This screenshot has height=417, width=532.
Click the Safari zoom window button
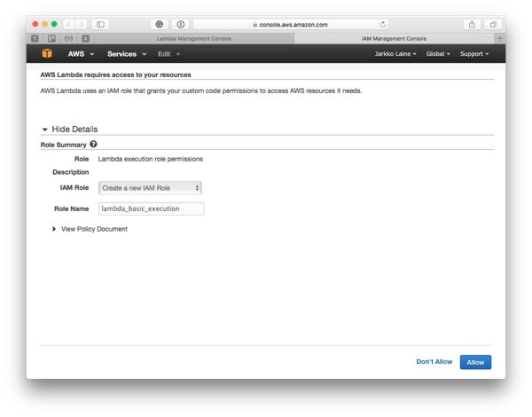tap(54, 24)
